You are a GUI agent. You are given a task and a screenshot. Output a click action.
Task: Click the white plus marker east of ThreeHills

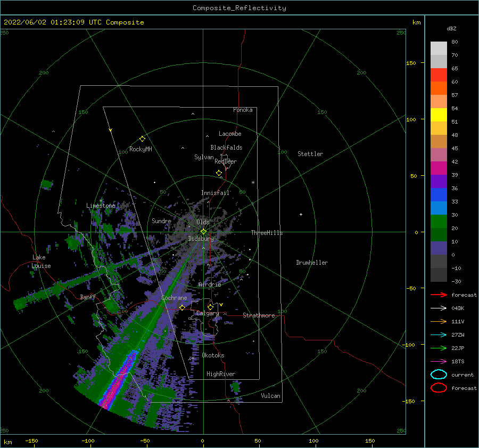coord(301,214)
